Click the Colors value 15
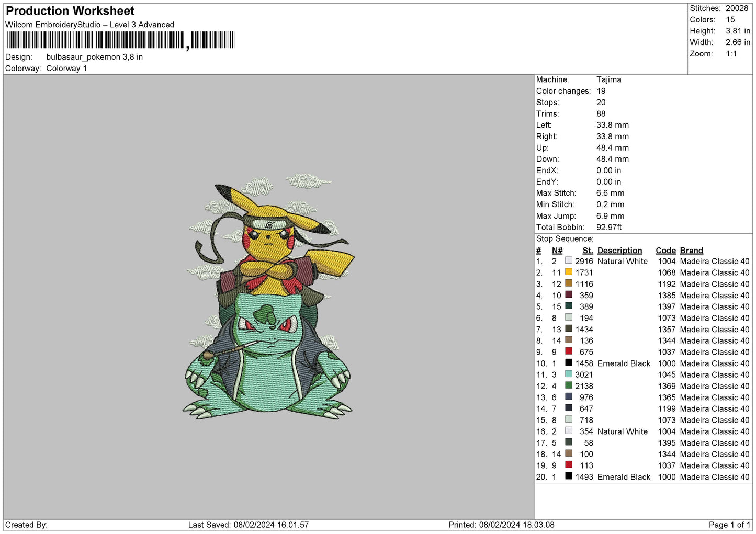 [x=730, y=20]
